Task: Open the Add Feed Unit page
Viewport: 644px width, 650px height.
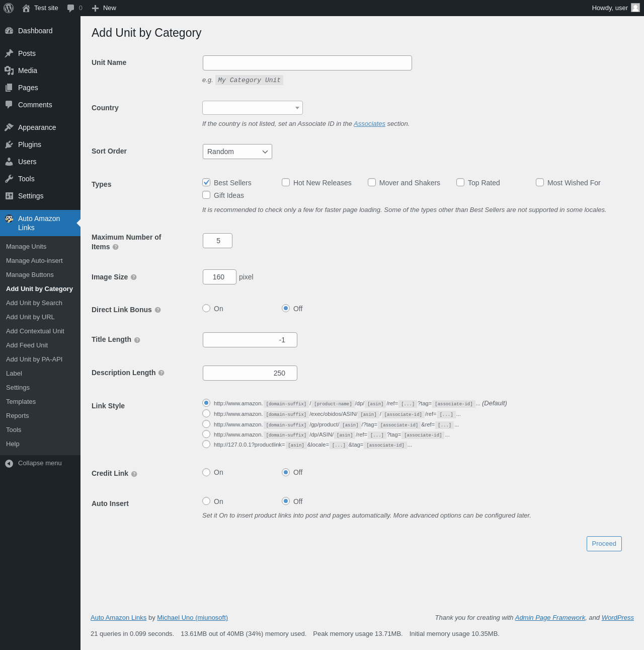Action: point(27,345)
